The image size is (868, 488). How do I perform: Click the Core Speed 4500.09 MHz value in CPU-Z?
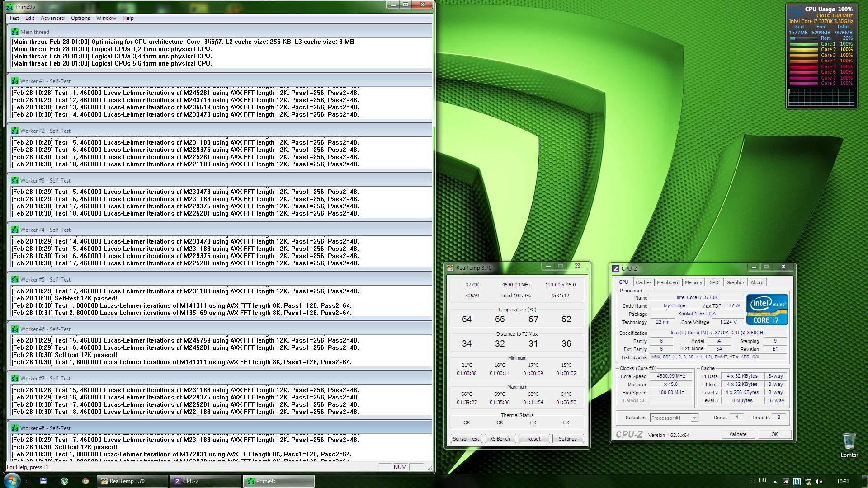click(x=671, y=376)
